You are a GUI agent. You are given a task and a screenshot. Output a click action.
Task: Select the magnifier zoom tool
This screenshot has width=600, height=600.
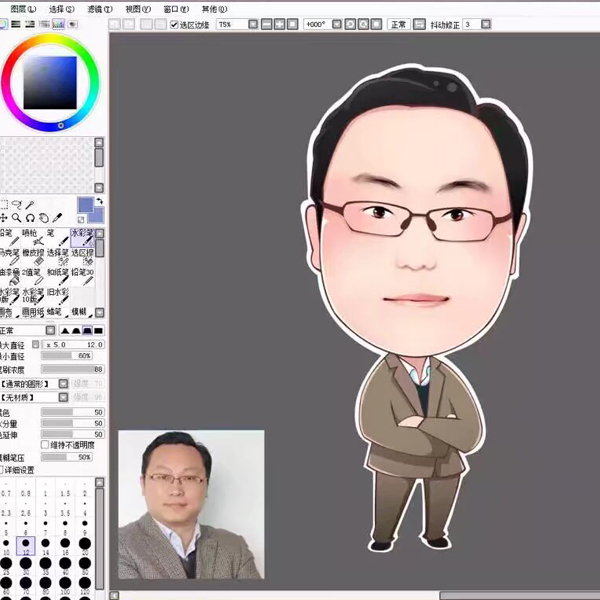coord(17,217)
